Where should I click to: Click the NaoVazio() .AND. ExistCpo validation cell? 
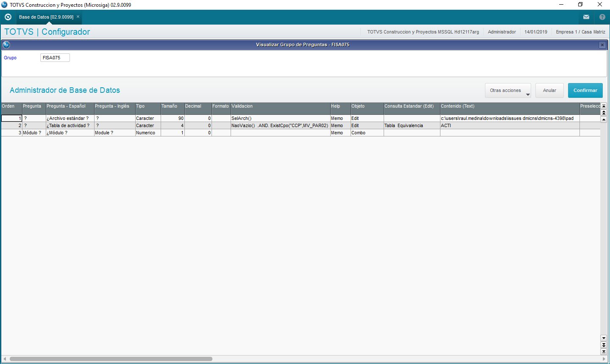(281, 126)
